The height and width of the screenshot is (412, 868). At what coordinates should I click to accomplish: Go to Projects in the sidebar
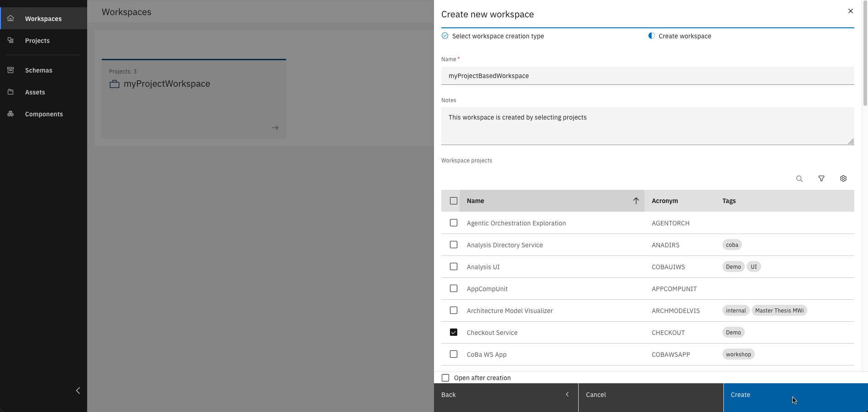pos(37,41)
